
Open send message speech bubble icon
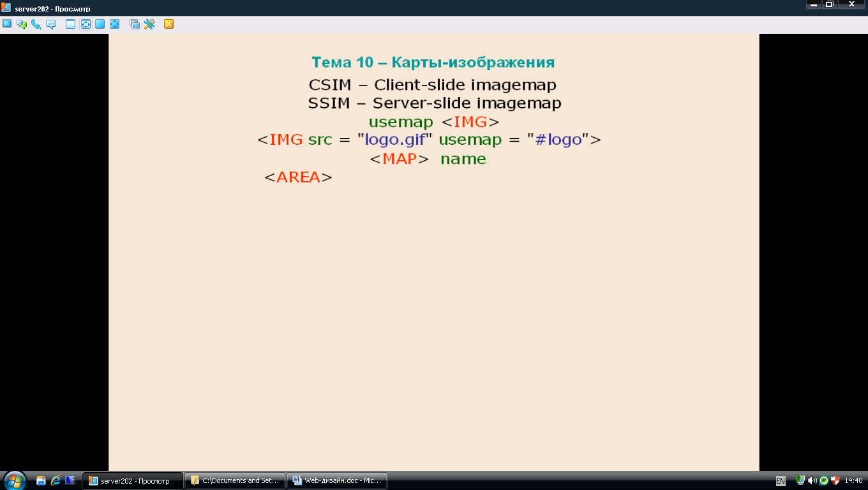[51, 24]
